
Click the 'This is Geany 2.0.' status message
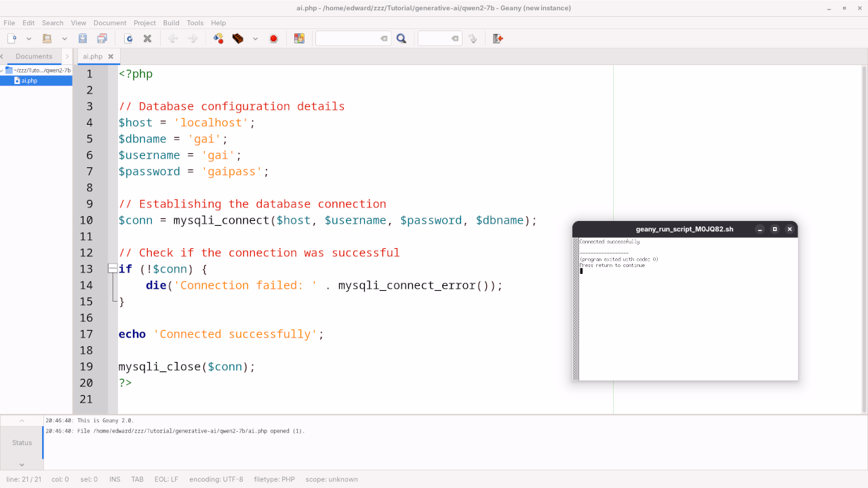90,420
